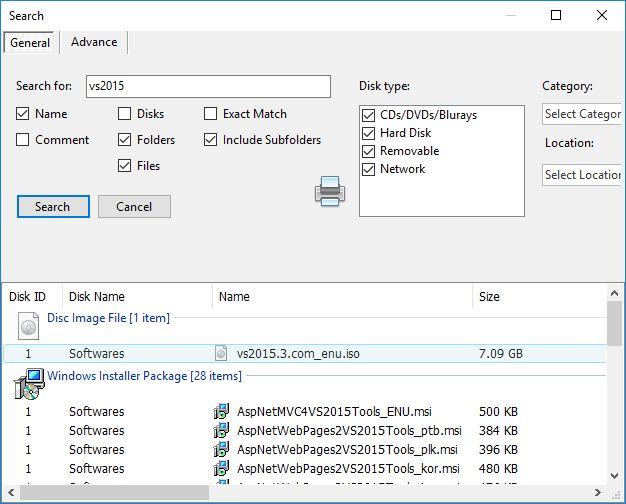This screenshot has width=626, height=504.
Task: Open the Select Location dropdown
Action: [x=582, y=175]
